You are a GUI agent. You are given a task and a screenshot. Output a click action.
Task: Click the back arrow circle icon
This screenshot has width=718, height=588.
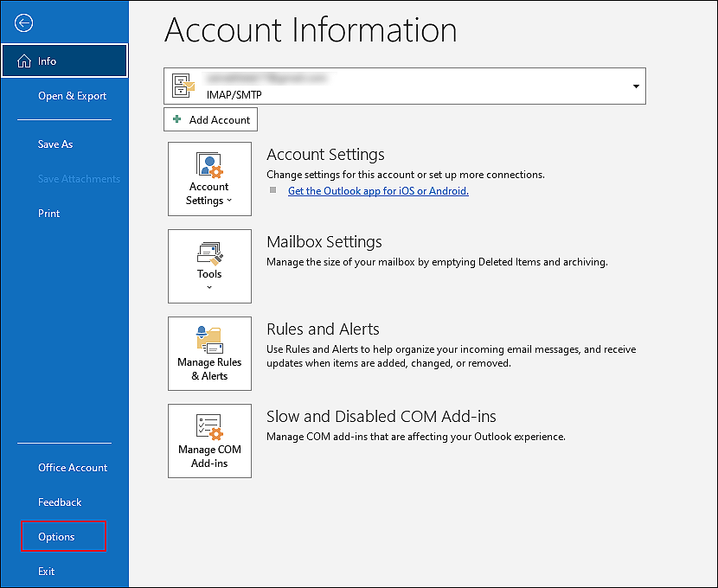click(x=24, y=23)
